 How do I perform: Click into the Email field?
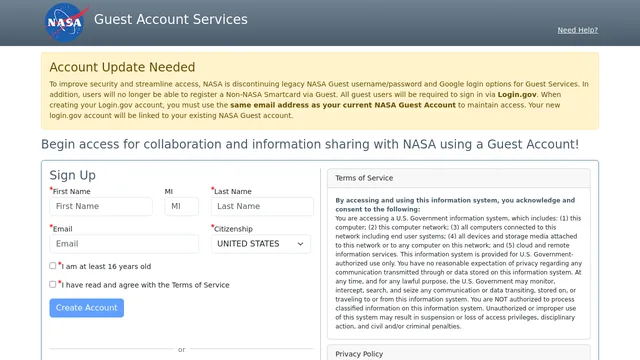pyautogui.click(x=124, y=244)
